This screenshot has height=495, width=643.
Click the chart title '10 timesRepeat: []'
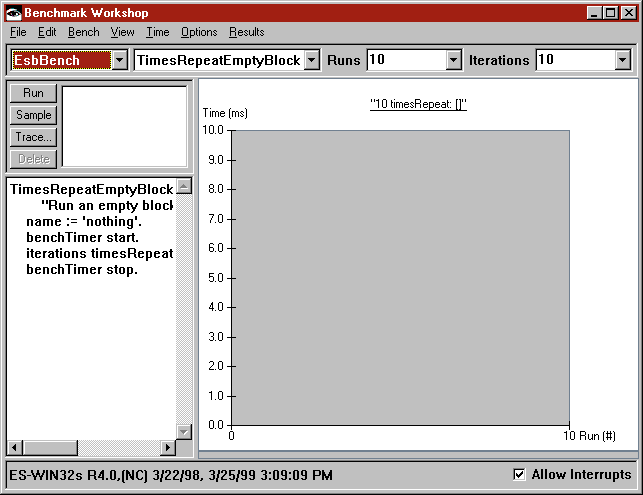click(418, 104)
